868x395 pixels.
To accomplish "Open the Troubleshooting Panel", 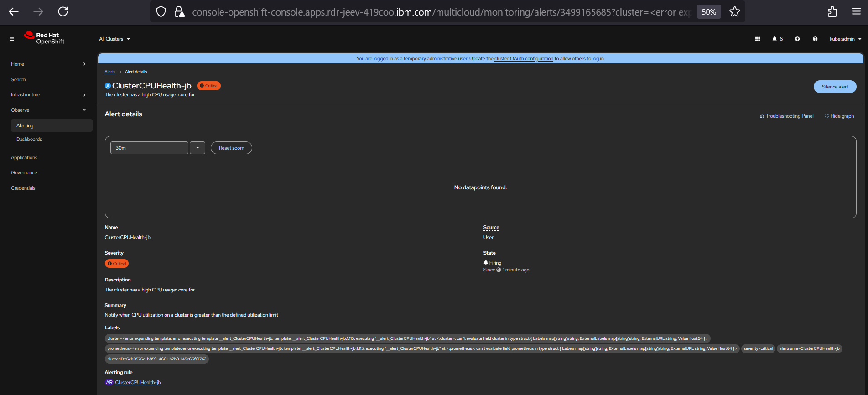I will coord(786,116).
